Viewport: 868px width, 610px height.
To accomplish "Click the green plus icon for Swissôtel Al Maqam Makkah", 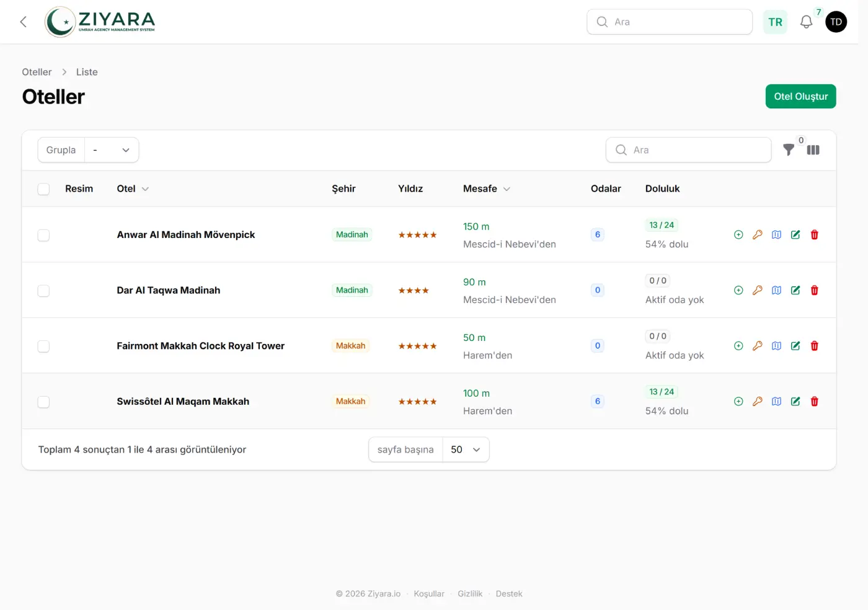I will pyautogui.click(x=738, y=402).
